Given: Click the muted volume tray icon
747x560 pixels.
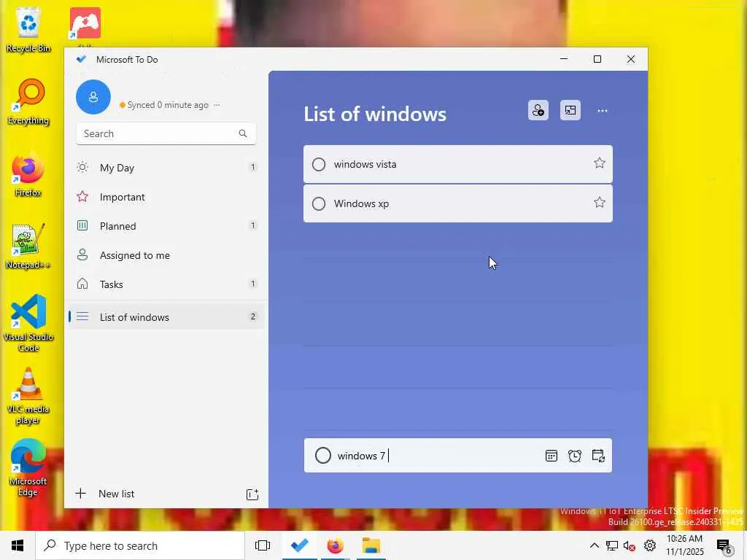Looking at the screenshot, I should [630, 545].
